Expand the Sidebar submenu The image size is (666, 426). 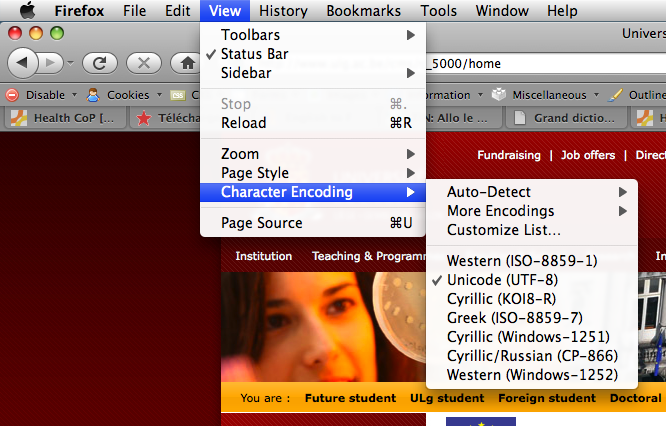coord(313,73)
